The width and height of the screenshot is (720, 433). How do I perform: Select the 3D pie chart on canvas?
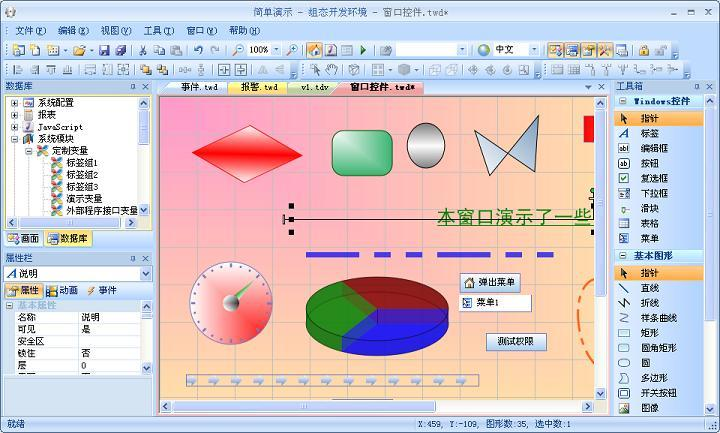point(377,316)
